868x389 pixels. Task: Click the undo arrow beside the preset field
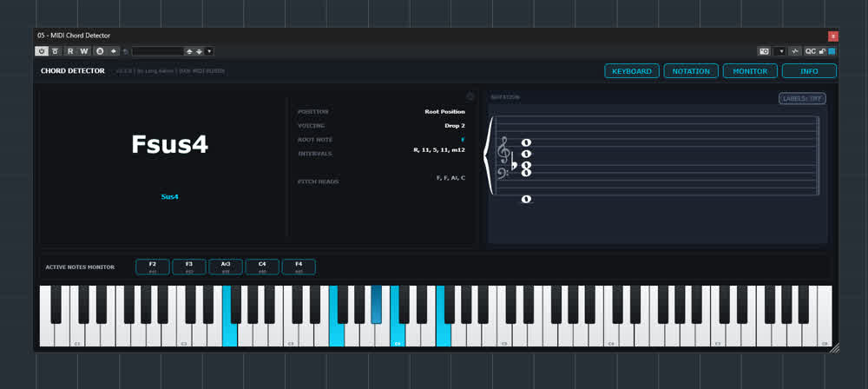tap(126, 51)
